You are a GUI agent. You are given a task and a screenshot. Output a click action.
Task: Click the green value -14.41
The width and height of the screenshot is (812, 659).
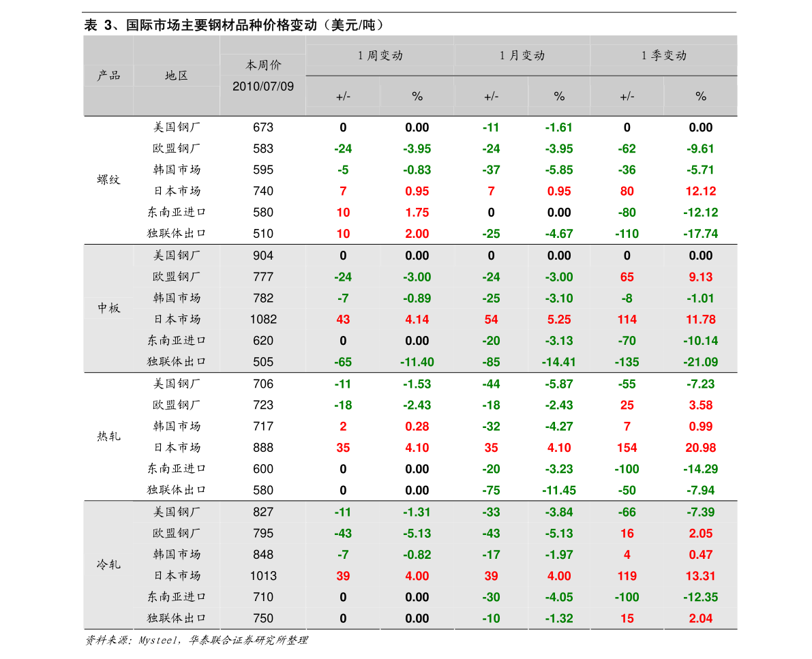559,362
